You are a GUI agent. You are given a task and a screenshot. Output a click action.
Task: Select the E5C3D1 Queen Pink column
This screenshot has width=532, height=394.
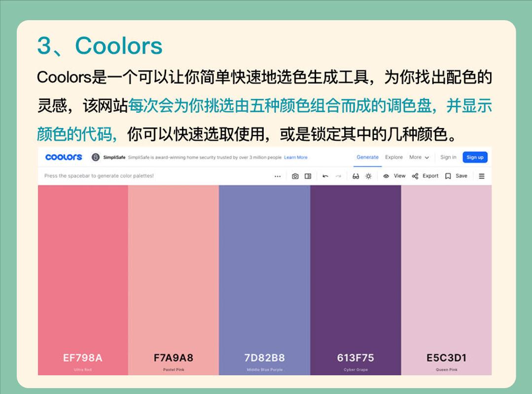click(446, 280)
